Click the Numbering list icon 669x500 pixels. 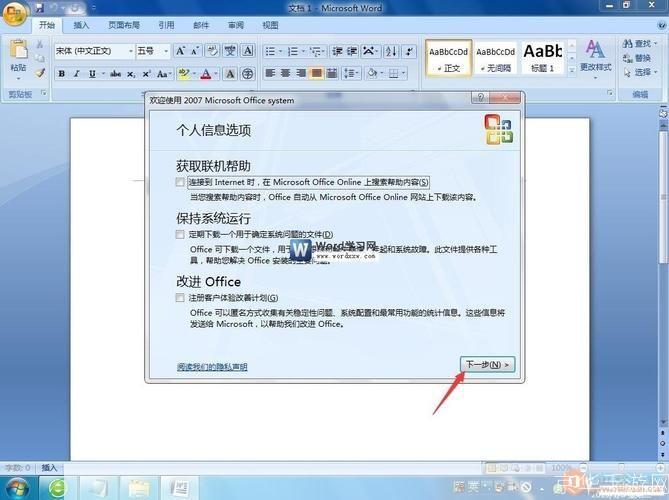pyautogui.click(x=293, y=52)
